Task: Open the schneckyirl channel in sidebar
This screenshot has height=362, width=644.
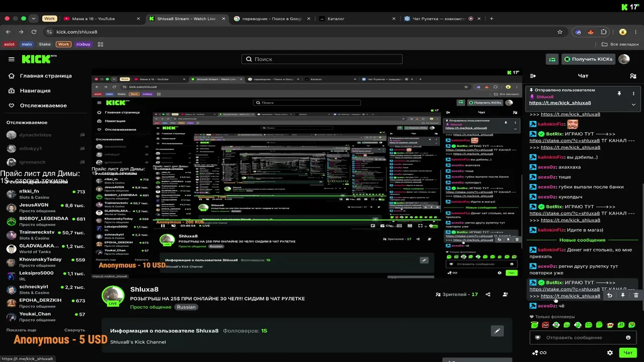Action: [x=45, y=289]
